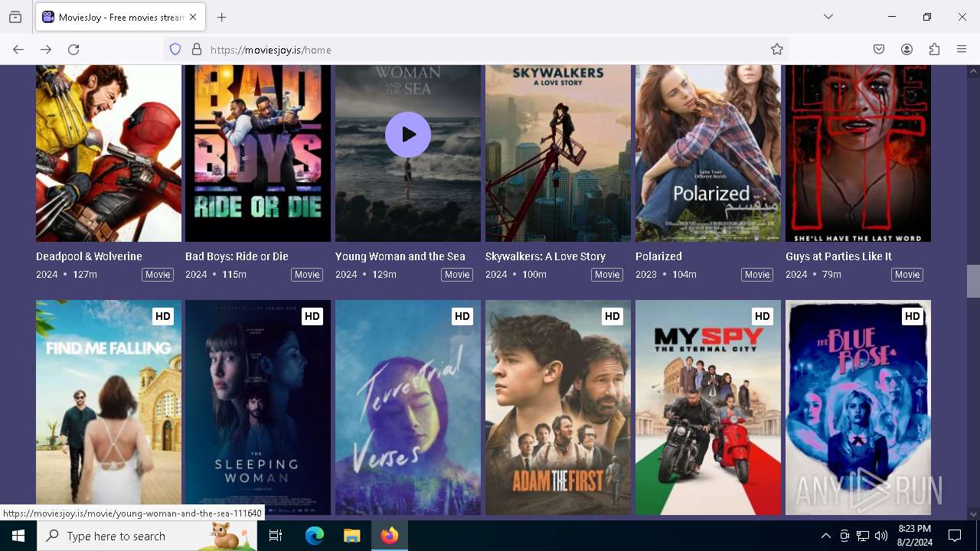Click the taskbar search box
This screenshot has width=980, height=551.
click(147, 536)
